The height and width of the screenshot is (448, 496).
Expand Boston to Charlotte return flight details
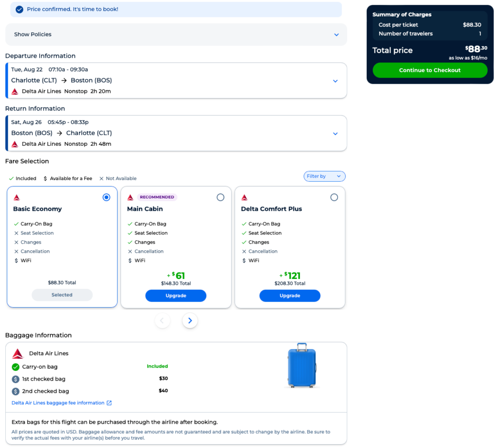click(x=335, y=134)
